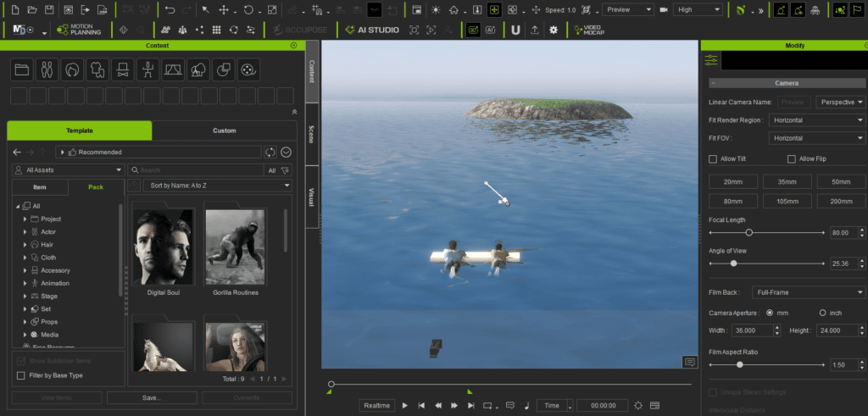Open the Gorilla Routines pack thumbnail
Image resolution: width=868 pixels, height=416 pixels.
coord(236,248)
